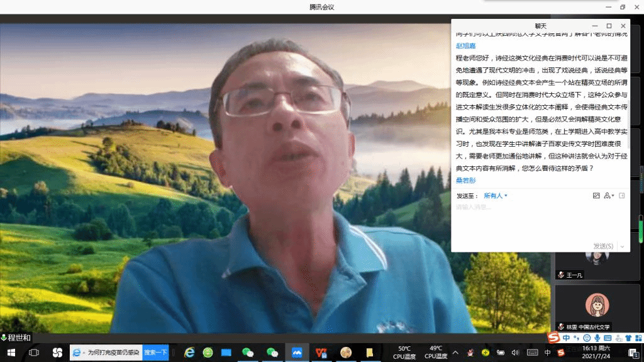
Task: Click the volume speaker icon in system tray
Action: click(x=515, y=353)
